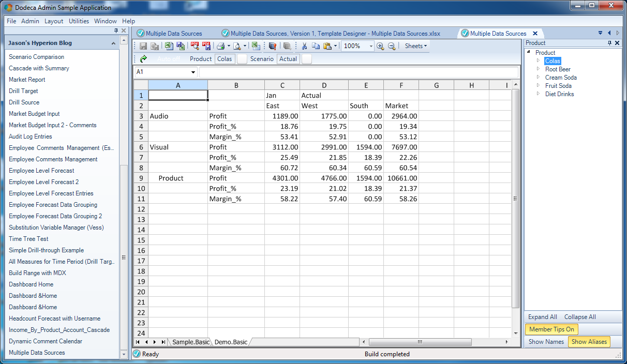Toggle Member Tips On button

(x=551, y=329)
